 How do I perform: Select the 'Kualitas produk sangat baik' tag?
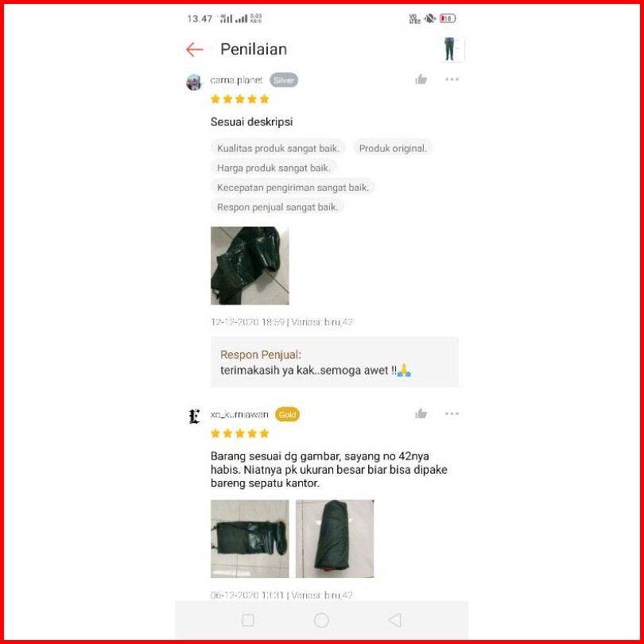point(278,148)
